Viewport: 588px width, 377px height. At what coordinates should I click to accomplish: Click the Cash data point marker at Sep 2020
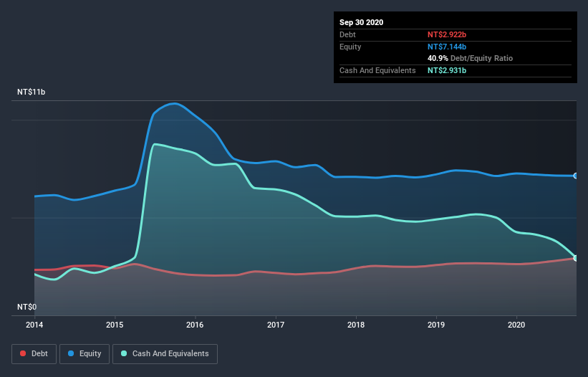(x=576, y=258)
